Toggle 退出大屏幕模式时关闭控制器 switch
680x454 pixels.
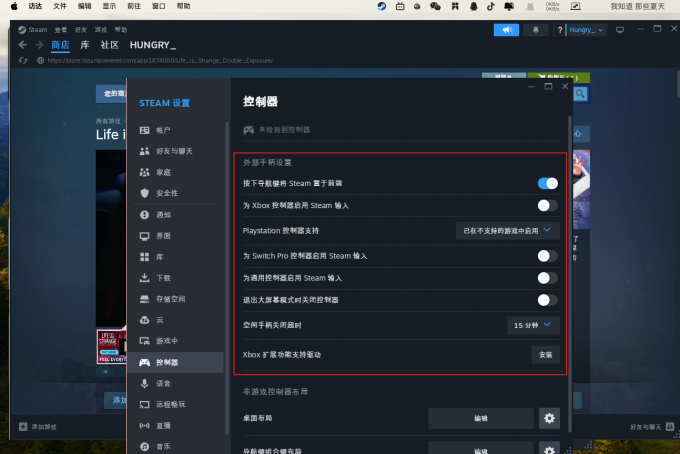click(x=547, y=300)
